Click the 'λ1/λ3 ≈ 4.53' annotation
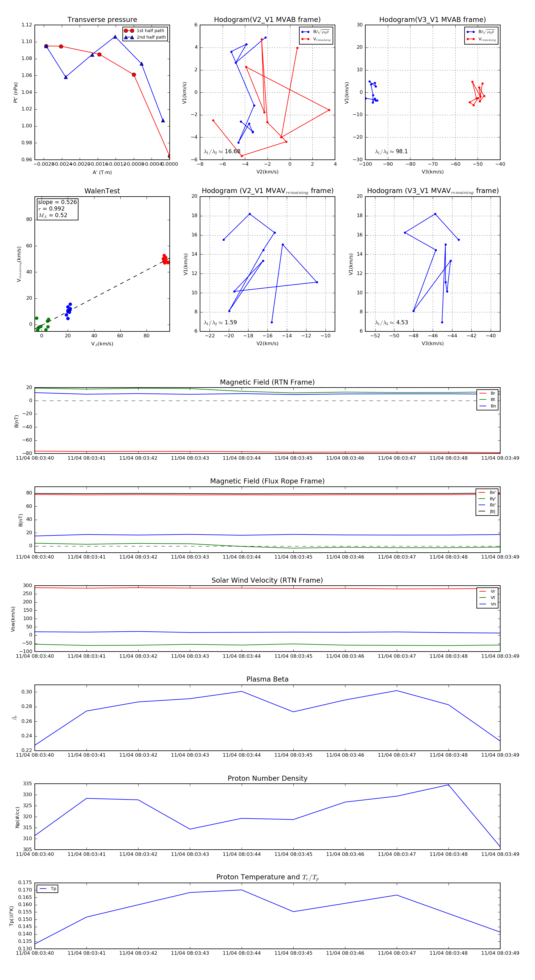Viewport: 535px width, 980px height. [x=391, y=323]
